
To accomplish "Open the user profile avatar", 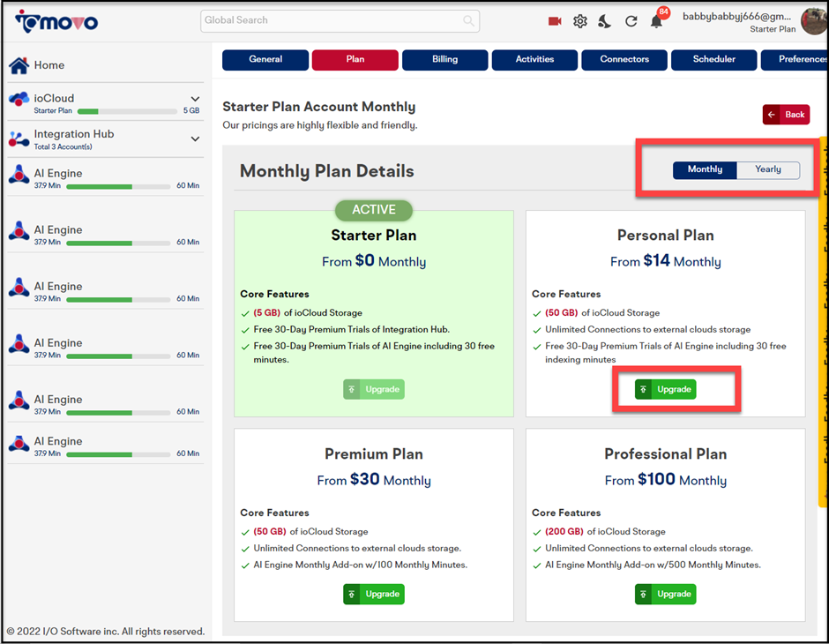I will coord(814,21).
